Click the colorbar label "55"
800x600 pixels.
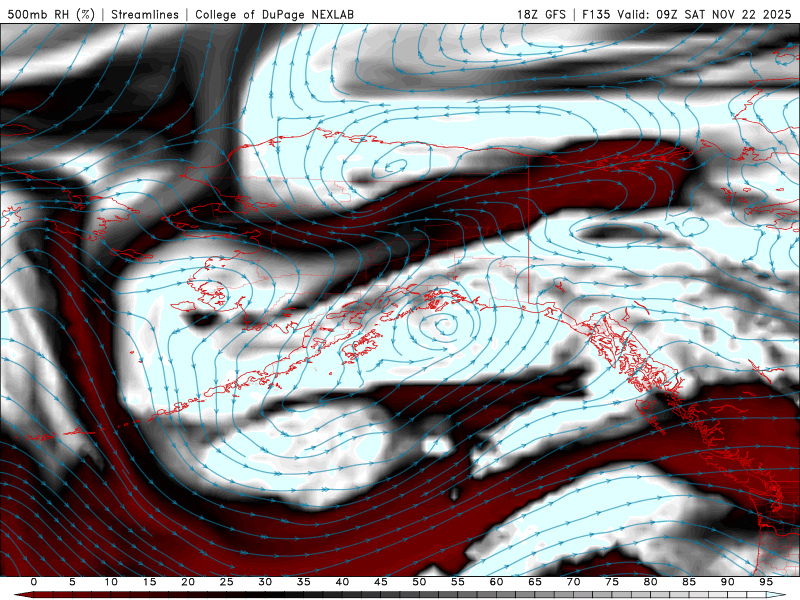pos(458,582)
